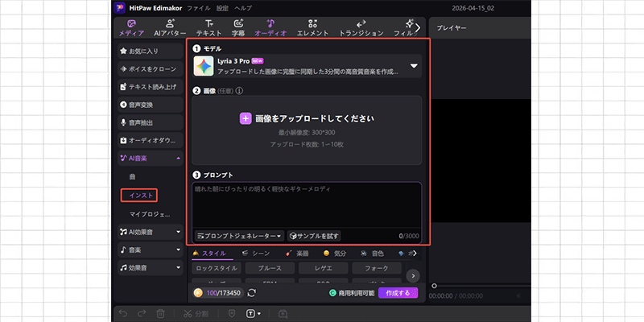Open the AIアバター avatar tool
Image resolution: width=644 pixels, height=322 pixels.
[170, 28]
